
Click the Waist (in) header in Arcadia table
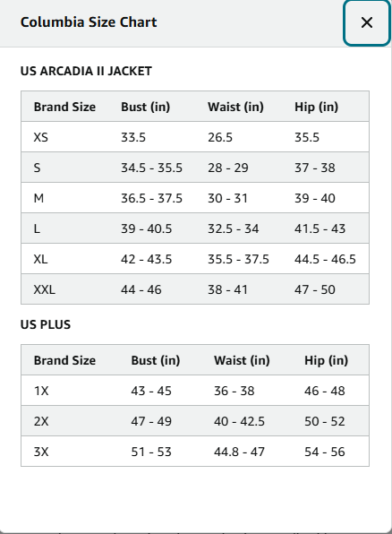[x=235, y=107]
